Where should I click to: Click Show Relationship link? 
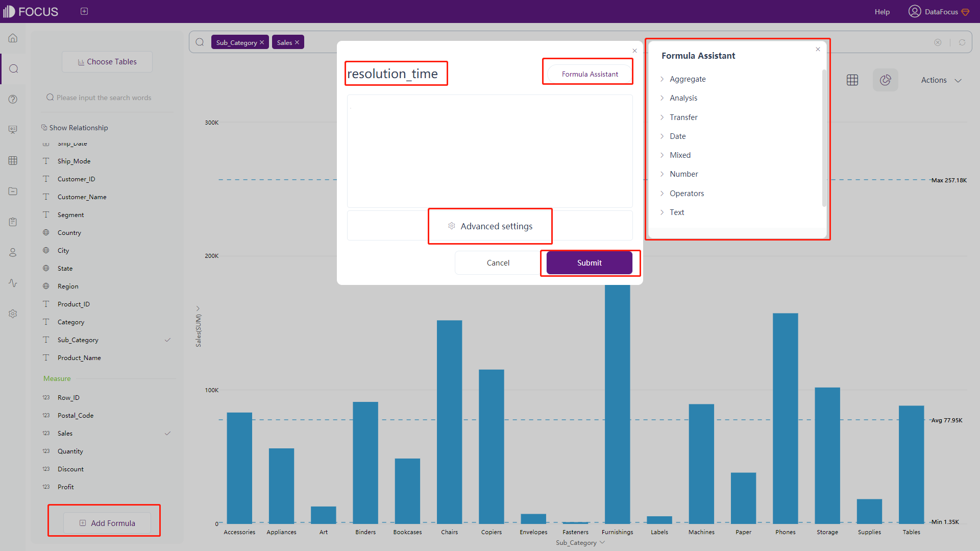79,128
